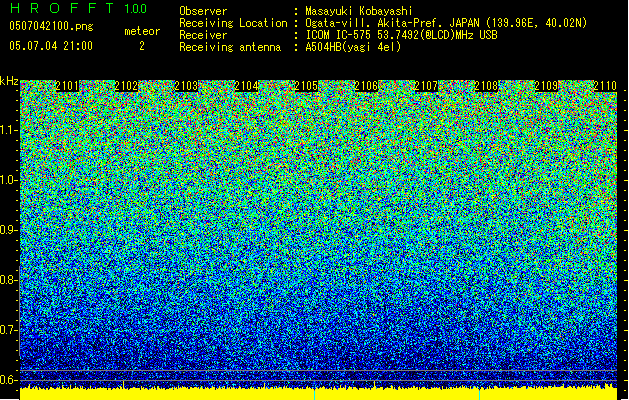Click the date stamp 05.07.04 21:00
Image resolution: width=629 pixels, height=400 pixels.
tap(51, 46)
